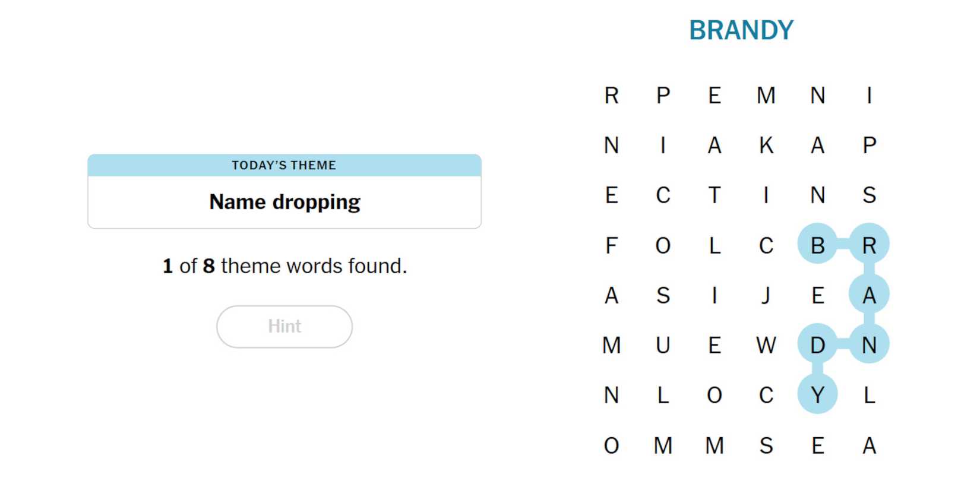Select the letter U in the grid
This screenshot has height=490, width=980.
663,345
